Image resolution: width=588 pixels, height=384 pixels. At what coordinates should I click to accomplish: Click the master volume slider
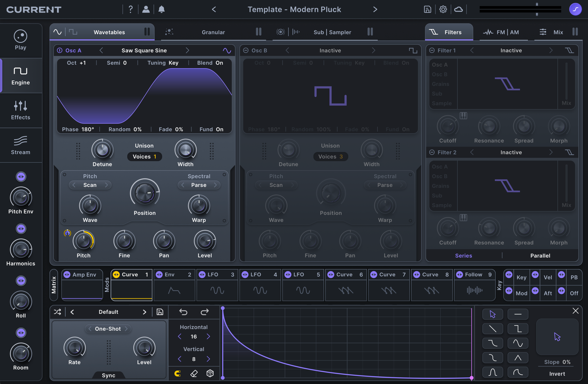(x=520, y=9)
